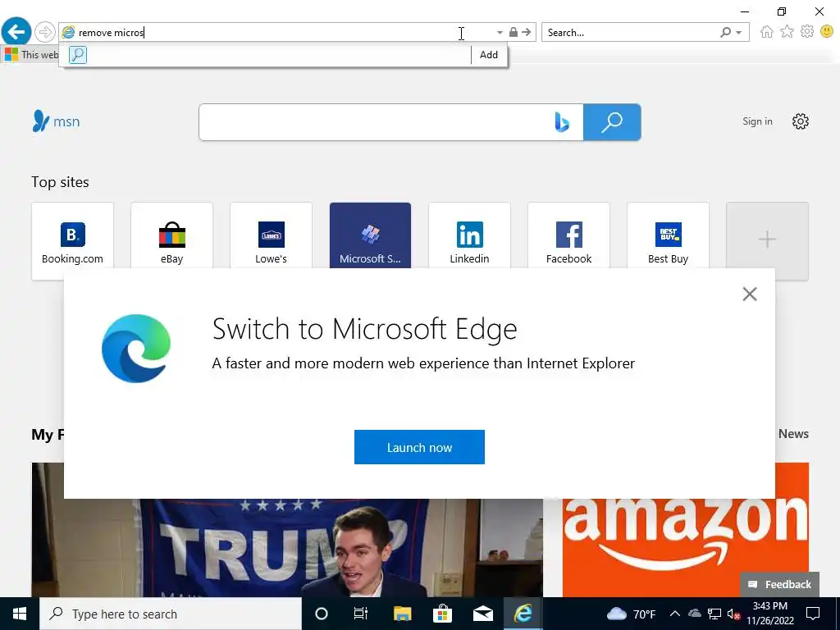Add a new top site with the plus tile
The height and width of the screenshot is (630, 840).
(x=767, y=240)
